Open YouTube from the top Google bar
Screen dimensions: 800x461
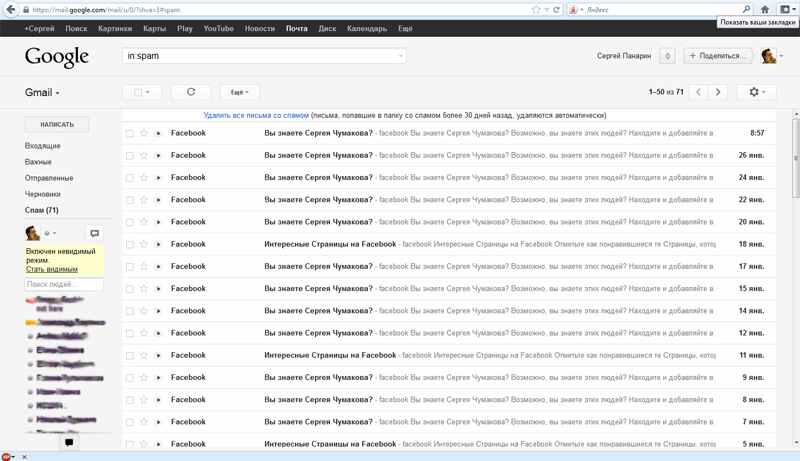218,29
